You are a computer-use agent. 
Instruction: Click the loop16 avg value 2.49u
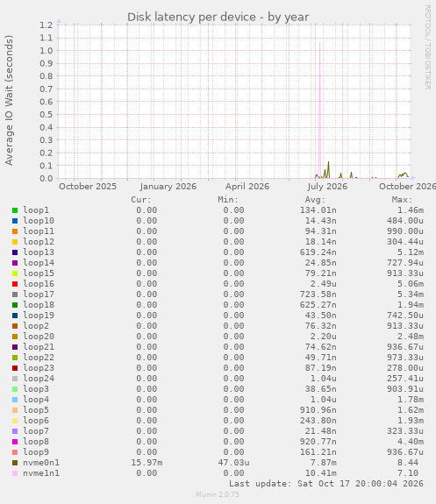coord(324,284)
